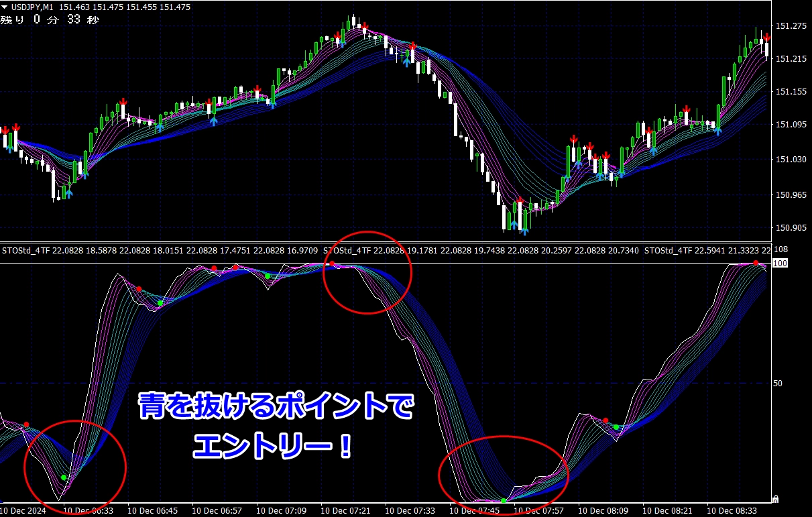Screen dimensions: 812x517
Task: Click the remaining-time countdown label 残り 0 分 33 秒
Action: point(50,20)
